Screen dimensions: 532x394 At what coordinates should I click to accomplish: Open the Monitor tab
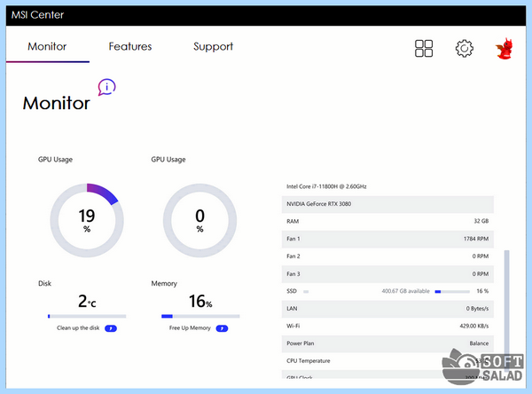point(47,46)
